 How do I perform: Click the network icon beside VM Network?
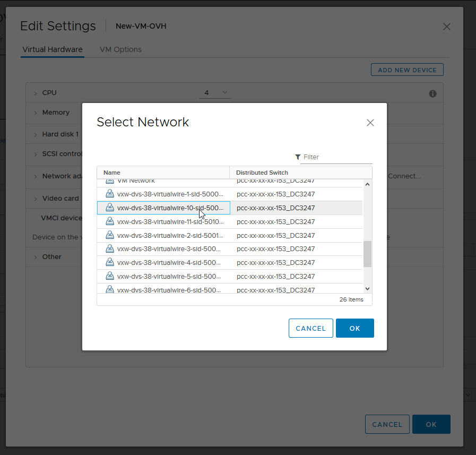pos(110,180)
